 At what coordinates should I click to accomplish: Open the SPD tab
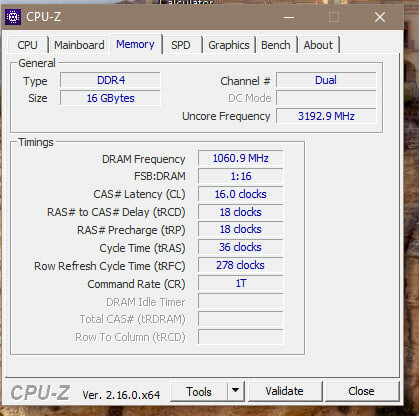[181, 45]
